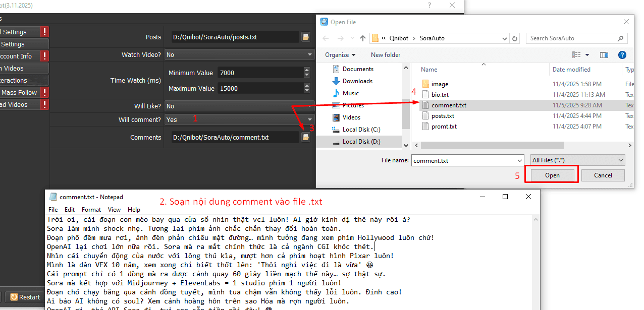The height and width of the screenshot is (310, 644).
Task: Select Local Disk (C:) in the navigation pane
Action: pyautogui.click(x=361, y=130)
